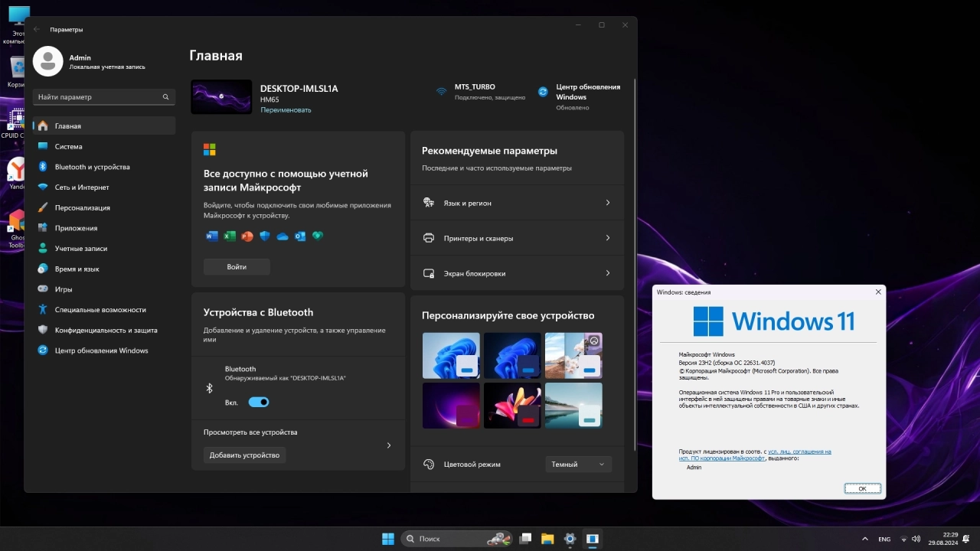980x551 pixels.
Task: Click the taskbar Поиск search box
Action: (x=456, y=539)
